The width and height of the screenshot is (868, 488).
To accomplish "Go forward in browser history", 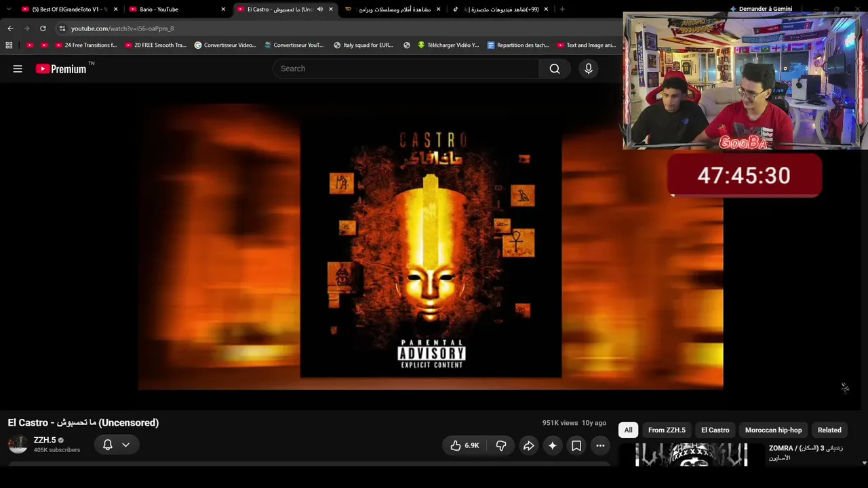I will coord(26,28).
